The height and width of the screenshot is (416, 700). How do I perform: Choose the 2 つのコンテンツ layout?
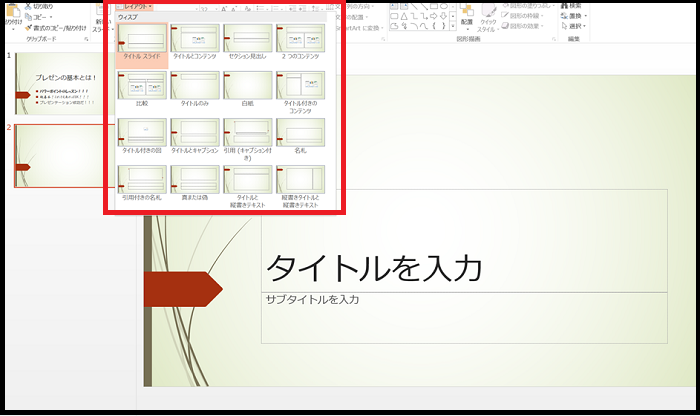[300, 42]
